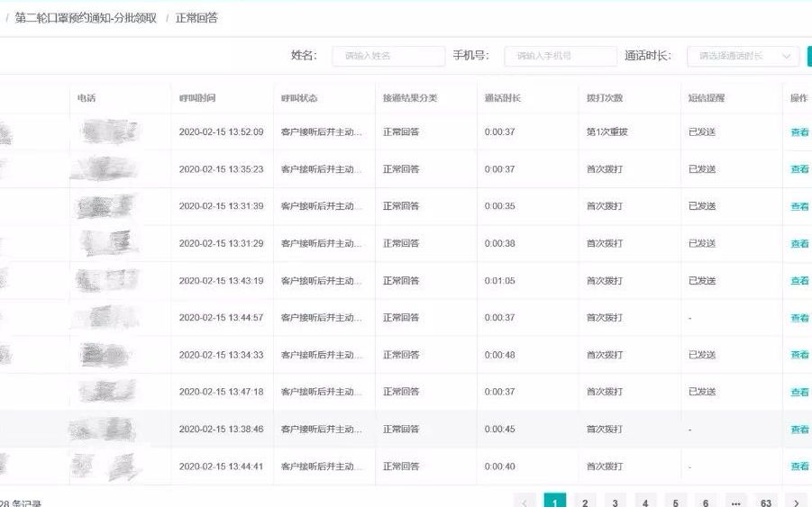View the 13:44:41 call record

pos(799,466)
